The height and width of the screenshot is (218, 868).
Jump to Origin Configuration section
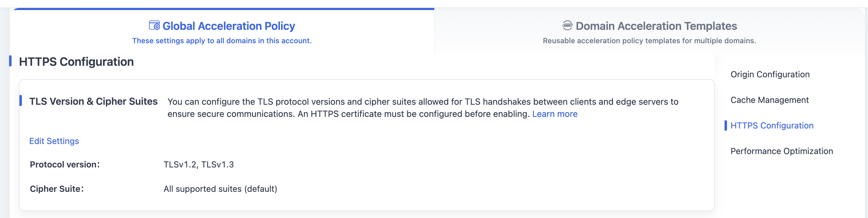point(770,75)
